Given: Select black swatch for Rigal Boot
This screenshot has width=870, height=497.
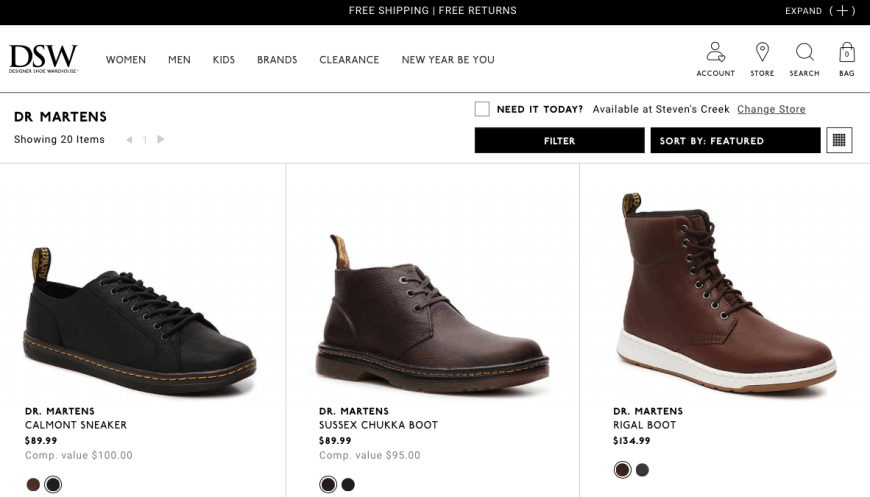Looking at the screenshot, I should coord(643,470).
